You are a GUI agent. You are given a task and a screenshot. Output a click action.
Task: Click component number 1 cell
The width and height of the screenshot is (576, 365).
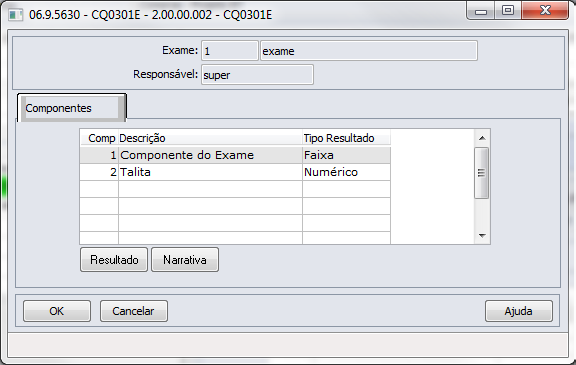pyautogui.click(x=100, y=155)
